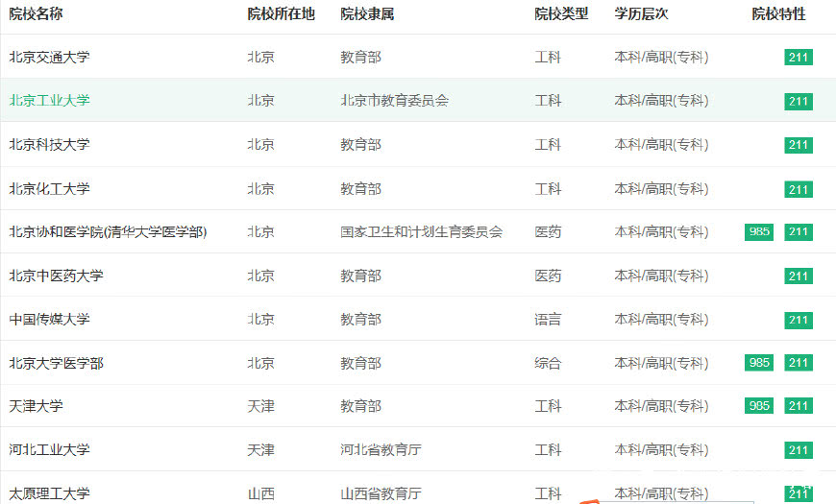The image size is (836, 504).
Task: Click the 211 badge in 河北工业大学 row
Action: coord(799,450)
